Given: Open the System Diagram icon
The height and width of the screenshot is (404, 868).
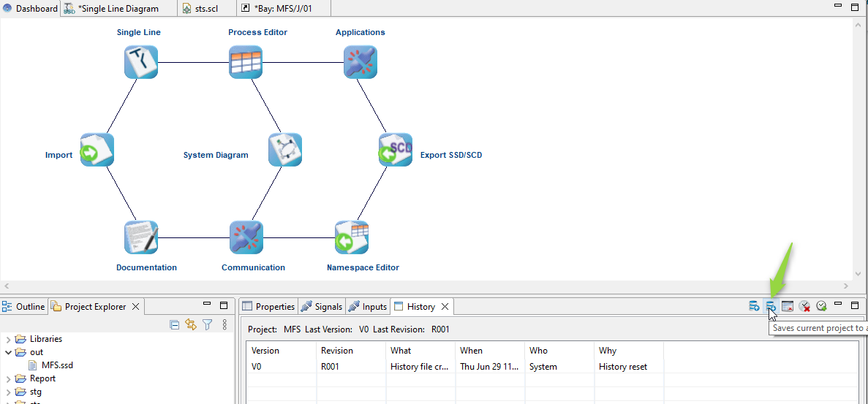Looking at the screenshot, I should (x=285, y=150).
